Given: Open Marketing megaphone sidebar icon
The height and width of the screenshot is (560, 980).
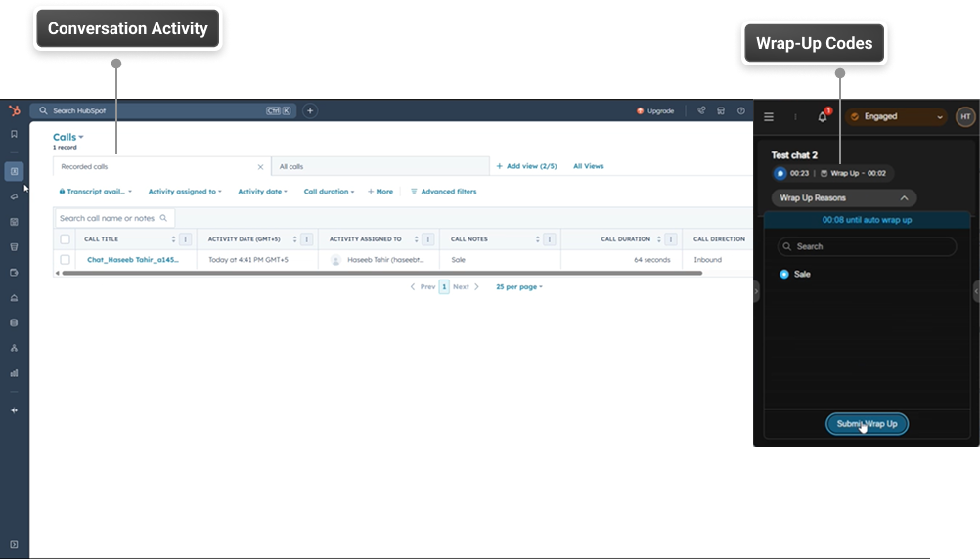Looking at the screenshot, I should pos(14,196).
